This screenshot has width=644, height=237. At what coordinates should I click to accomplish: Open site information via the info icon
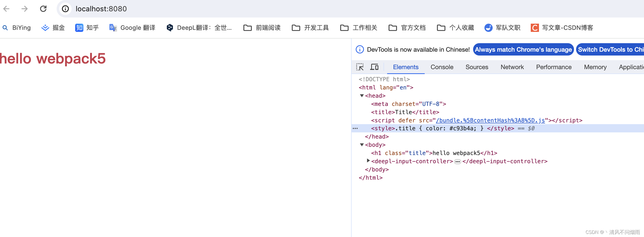pyautogui.click(x=65, y=9)
